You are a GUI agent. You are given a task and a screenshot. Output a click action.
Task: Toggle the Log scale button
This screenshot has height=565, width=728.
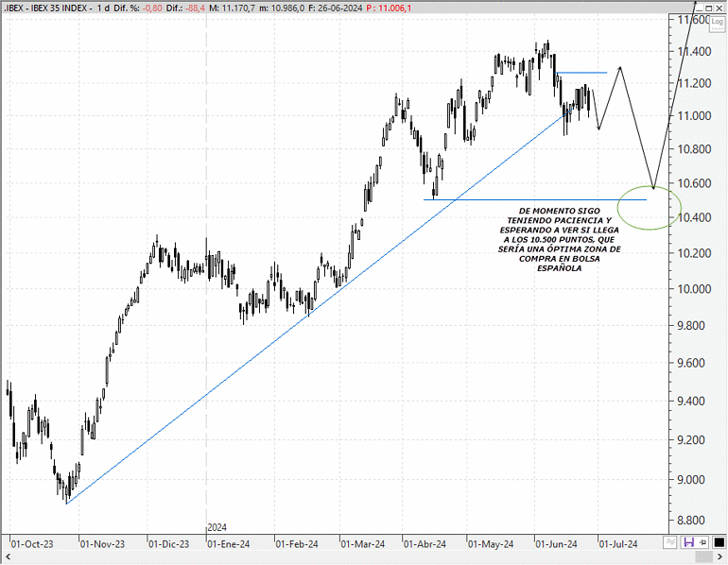pyautogui.click(x=718, y=24)
